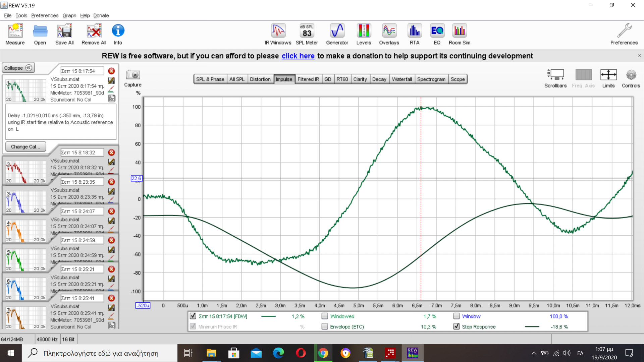Image resolution: width=644 pixels, height=362 pixels.
Task: Toggle the Envelope (ETC) checkbox
Action: click(325, 326)
